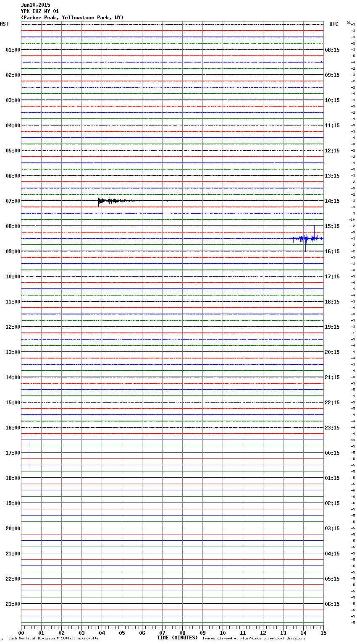Click the TIME (MINUTES) axis title
This screenshot has height=644, width=357.
177,638
